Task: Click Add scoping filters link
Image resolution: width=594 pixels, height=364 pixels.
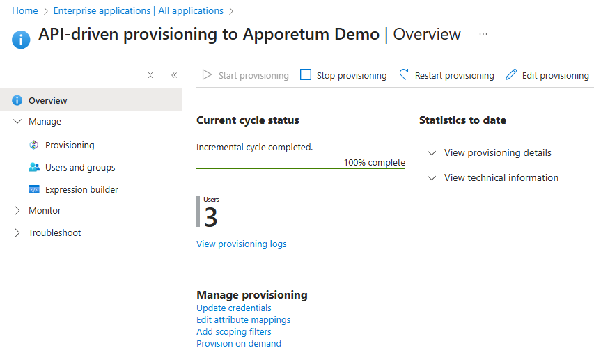Action: point(234,331)
